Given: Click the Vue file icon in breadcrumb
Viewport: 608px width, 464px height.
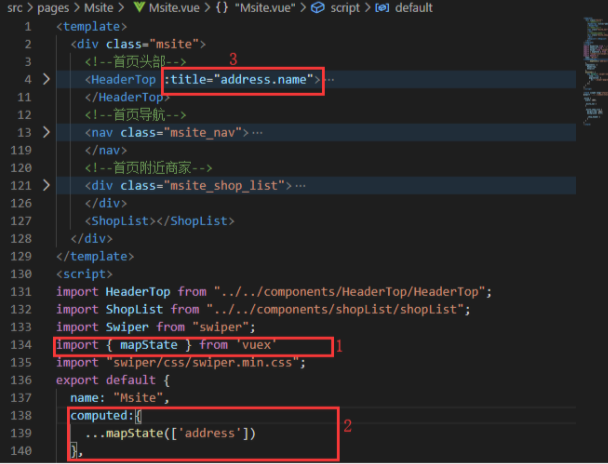Looking at the screenshot, I should (139, 7).
